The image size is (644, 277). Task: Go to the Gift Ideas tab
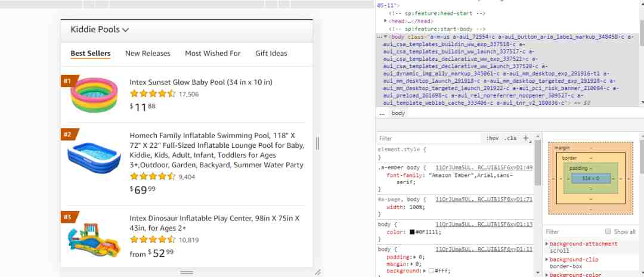pos(271,54)
